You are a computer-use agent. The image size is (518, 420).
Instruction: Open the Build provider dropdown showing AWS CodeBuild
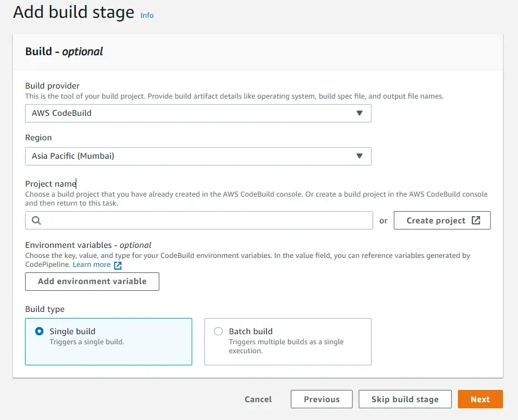(x=198, y=113)
